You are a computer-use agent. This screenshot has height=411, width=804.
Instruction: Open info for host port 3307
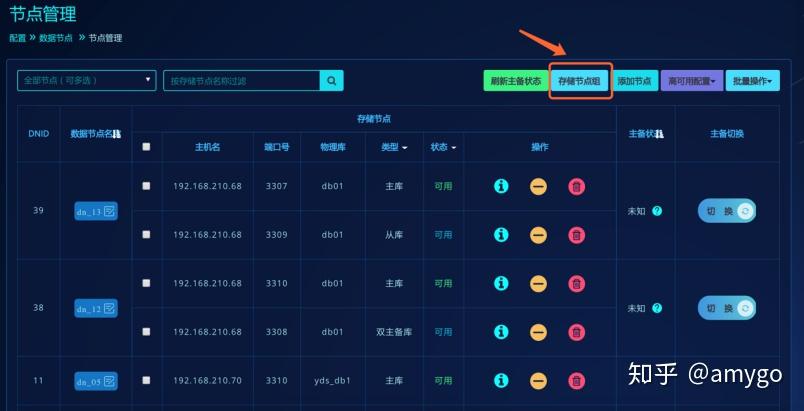501,186
